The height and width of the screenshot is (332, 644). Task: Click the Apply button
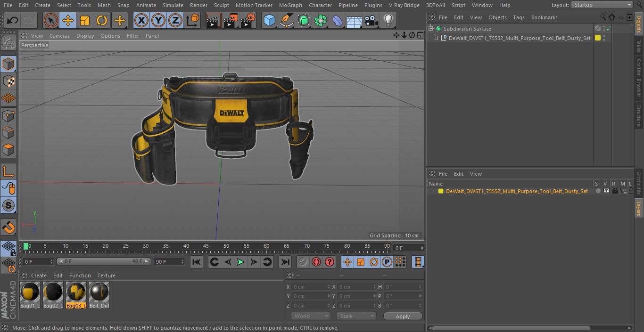click(x=403, y=316)
